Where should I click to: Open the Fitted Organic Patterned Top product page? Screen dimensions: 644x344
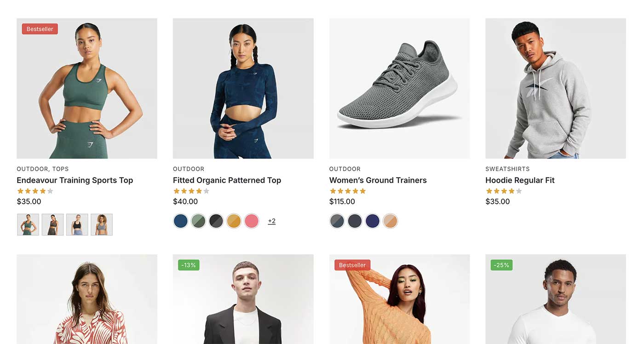pyautogui.click(x=227, y=180)
